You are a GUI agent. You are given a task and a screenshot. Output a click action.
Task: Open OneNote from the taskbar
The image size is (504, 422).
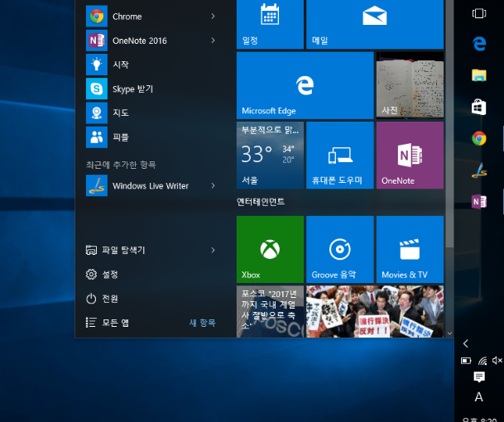[479, 202]
